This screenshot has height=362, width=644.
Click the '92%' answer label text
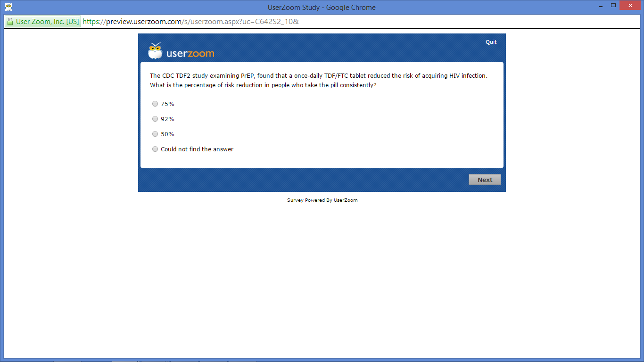click(x=167, y=119)
